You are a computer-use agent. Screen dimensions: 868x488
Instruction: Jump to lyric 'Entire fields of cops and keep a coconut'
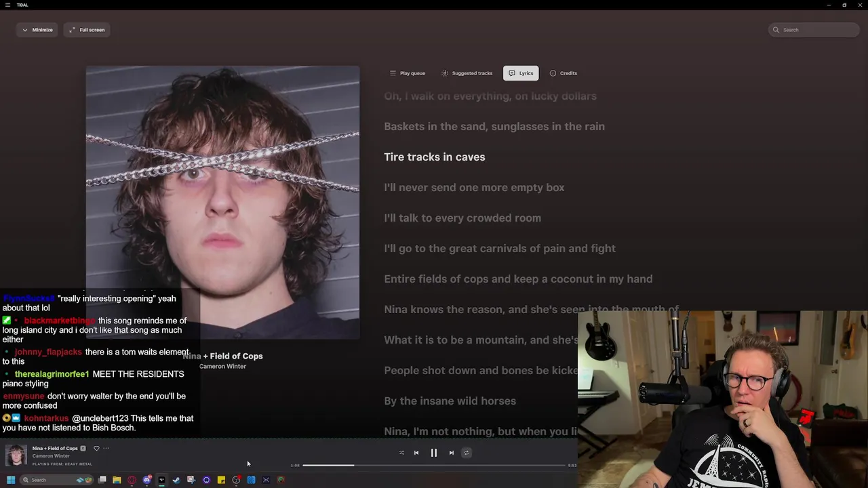[x=518, y=279]
